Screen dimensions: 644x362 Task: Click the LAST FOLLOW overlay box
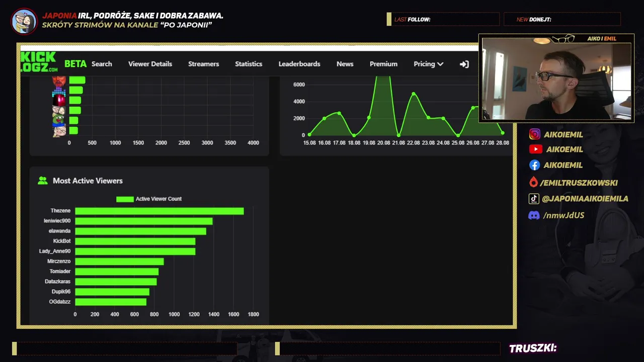click(443, 19)
